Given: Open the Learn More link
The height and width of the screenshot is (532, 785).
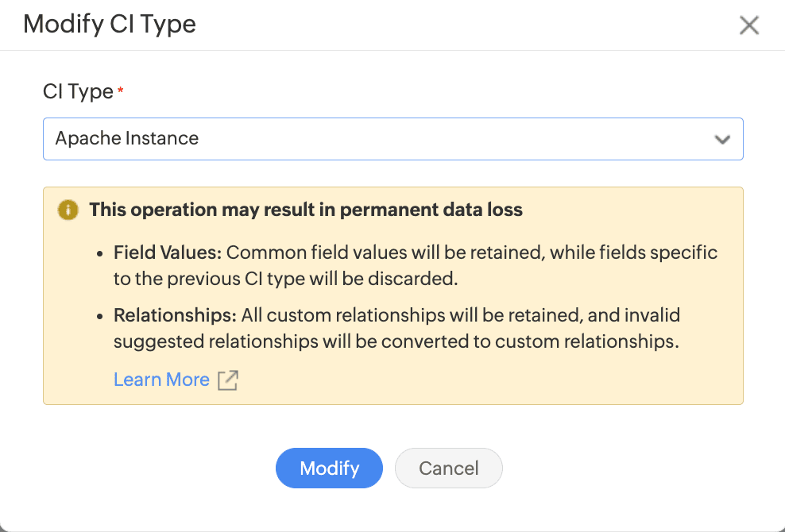Looking at the screenshot, I should point(161,380).
